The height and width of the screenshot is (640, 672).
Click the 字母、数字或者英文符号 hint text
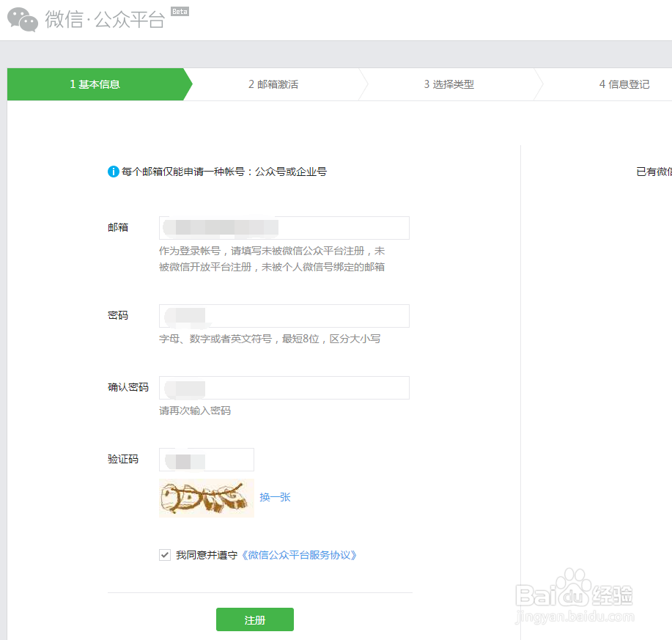[270, 339]
